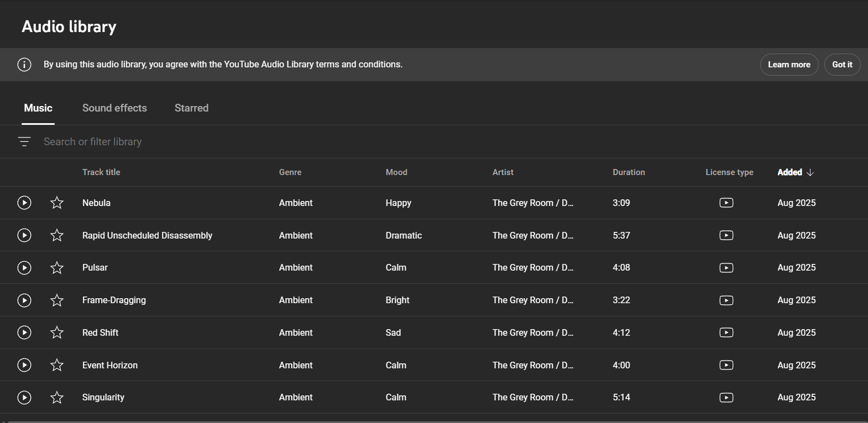
Task: Click YouTube license icon for Event Horizon
Action: point(726,365)
